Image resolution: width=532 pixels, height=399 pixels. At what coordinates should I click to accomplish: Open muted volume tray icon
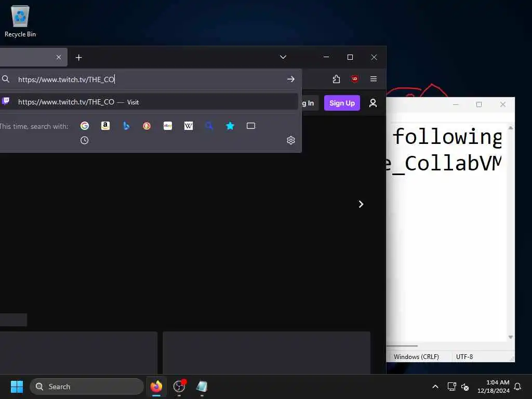pos(465,387)
